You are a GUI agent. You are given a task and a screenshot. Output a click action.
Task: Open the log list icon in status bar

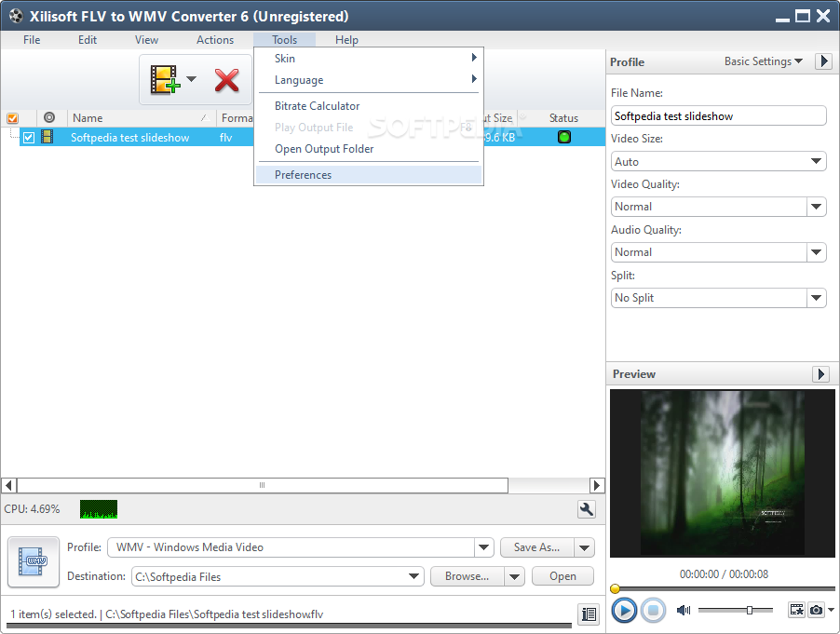tap(589, 614)
